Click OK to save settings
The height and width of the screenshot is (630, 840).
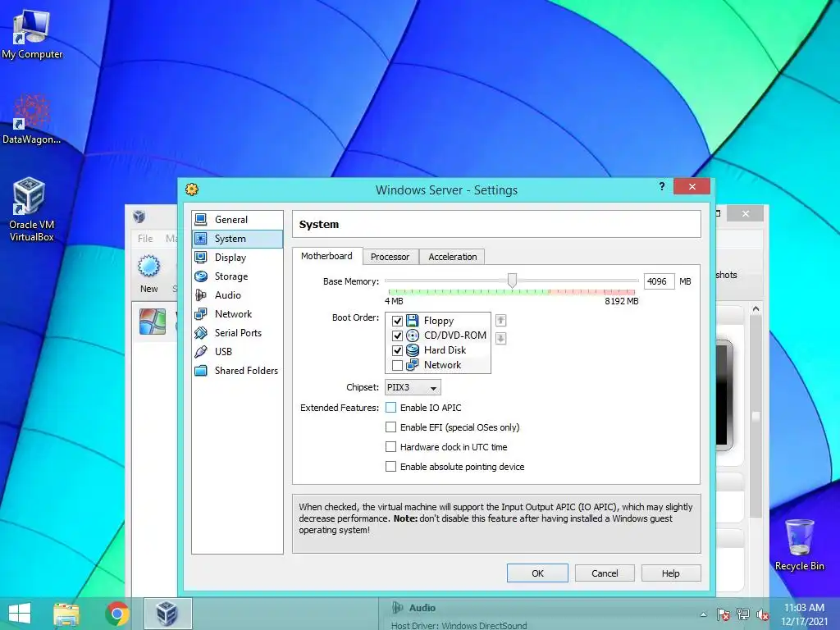click(537, 573)
